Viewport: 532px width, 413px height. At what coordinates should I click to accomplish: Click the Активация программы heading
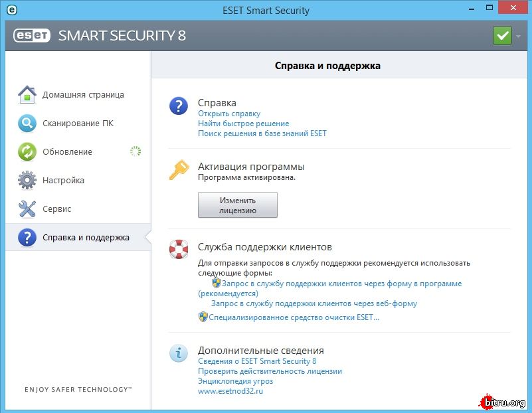(251, 167)
